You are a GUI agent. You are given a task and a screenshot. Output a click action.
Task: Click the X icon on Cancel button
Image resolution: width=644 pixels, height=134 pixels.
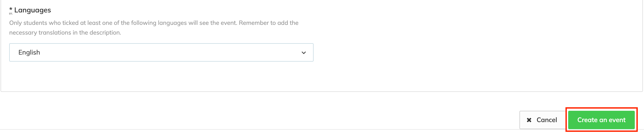coord(529,120)
